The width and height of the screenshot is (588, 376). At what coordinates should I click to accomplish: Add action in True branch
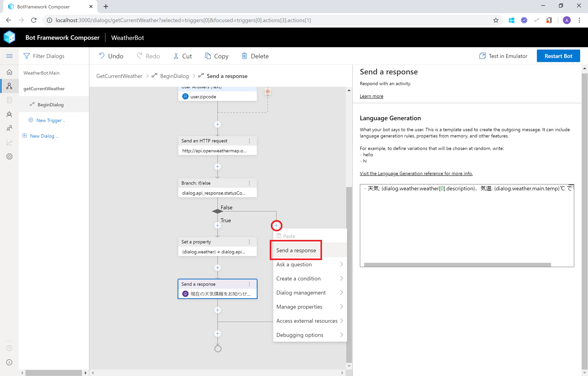pos(217,225)
